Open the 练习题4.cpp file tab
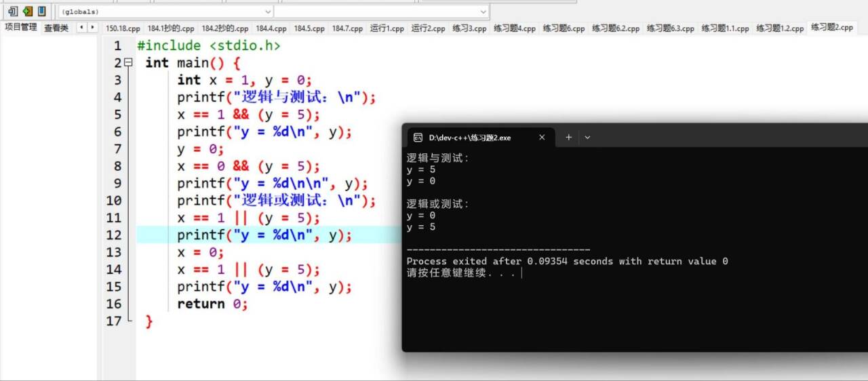Screen dimensions: 868x381 click(x=515, y=28)
